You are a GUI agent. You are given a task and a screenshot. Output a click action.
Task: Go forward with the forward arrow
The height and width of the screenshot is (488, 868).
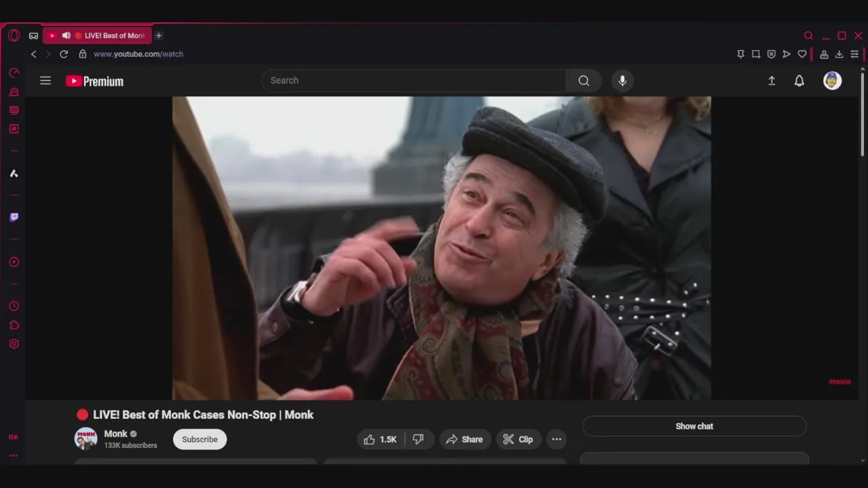(x=48, y=54)
